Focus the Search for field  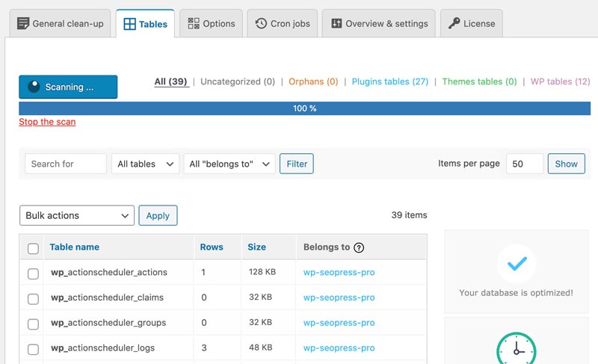coord(66,164)
